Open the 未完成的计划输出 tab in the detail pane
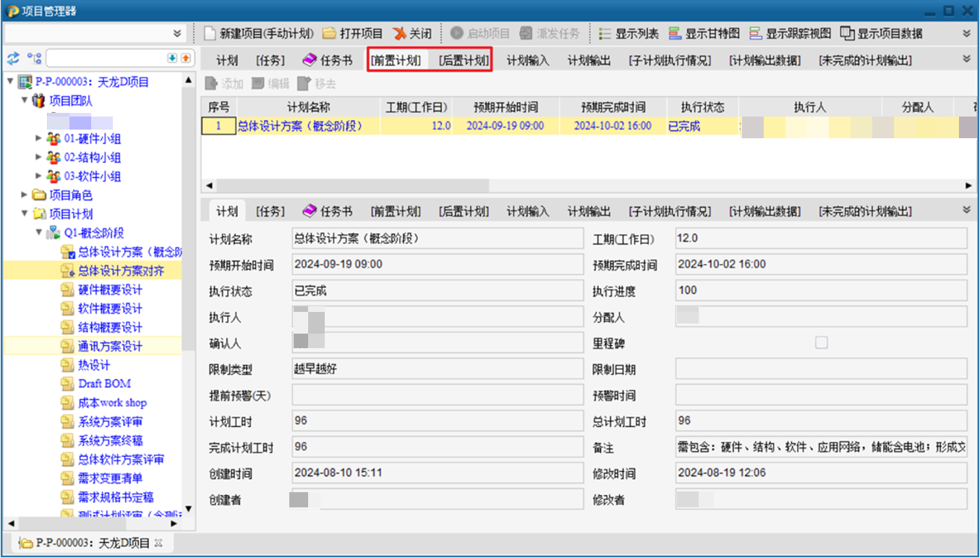Screen dimensions: 980x558 865,211
